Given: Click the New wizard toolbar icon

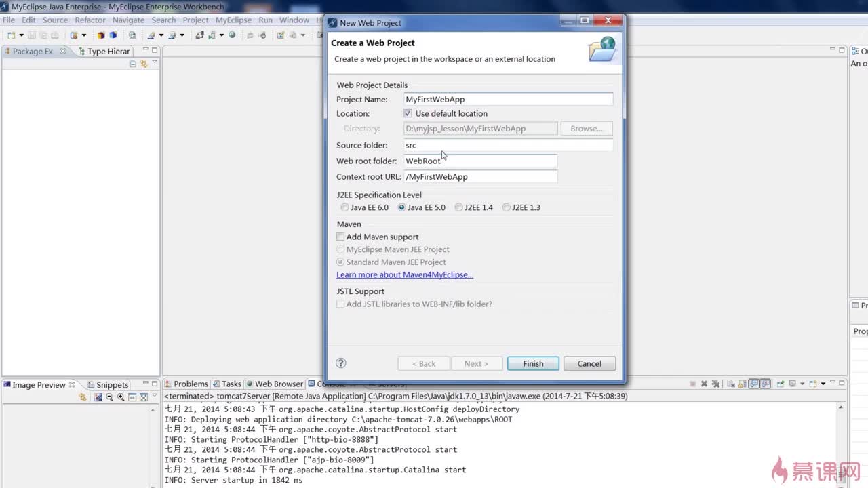Looking at the screenshot, I should pyautogui.click(x=11, y=35).
